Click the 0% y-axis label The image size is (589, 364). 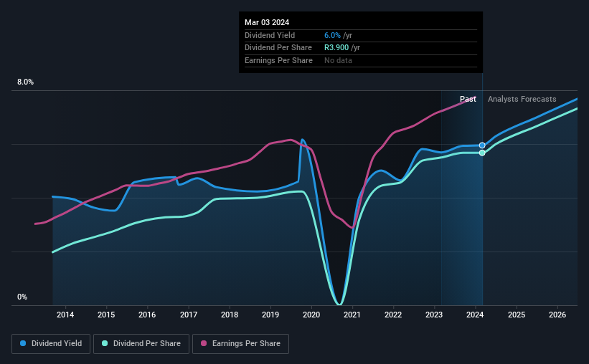(22, 297)
